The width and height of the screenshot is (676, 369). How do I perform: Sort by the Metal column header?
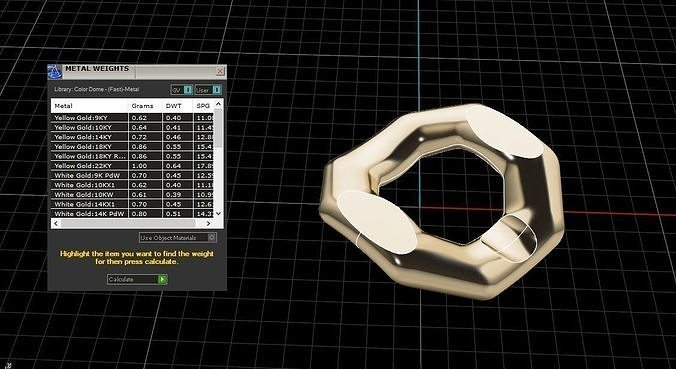coord(90,106)
